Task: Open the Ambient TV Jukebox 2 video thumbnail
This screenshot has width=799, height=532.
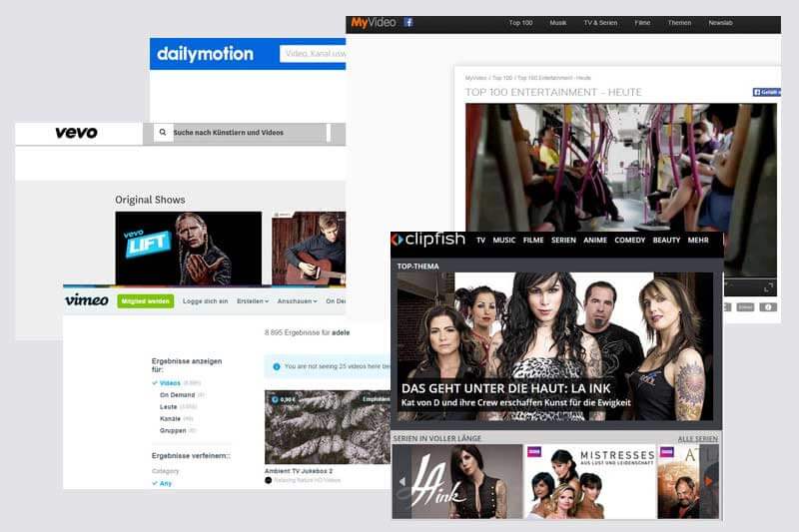Action: (328, 427)
